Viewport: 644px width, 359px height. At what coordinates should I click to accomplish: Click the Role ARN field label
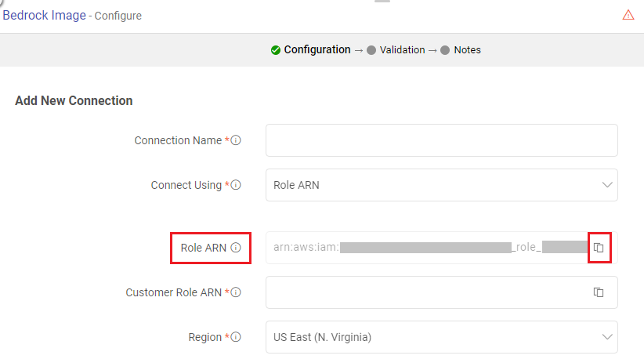point(203,248)
